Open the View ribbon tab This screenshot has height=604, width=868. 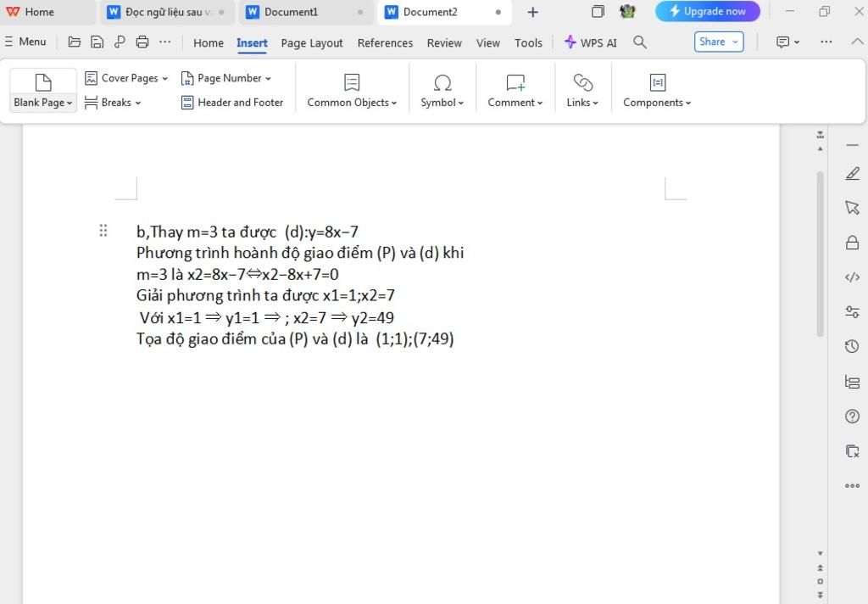pyautogui.click(x=487, y=42)
